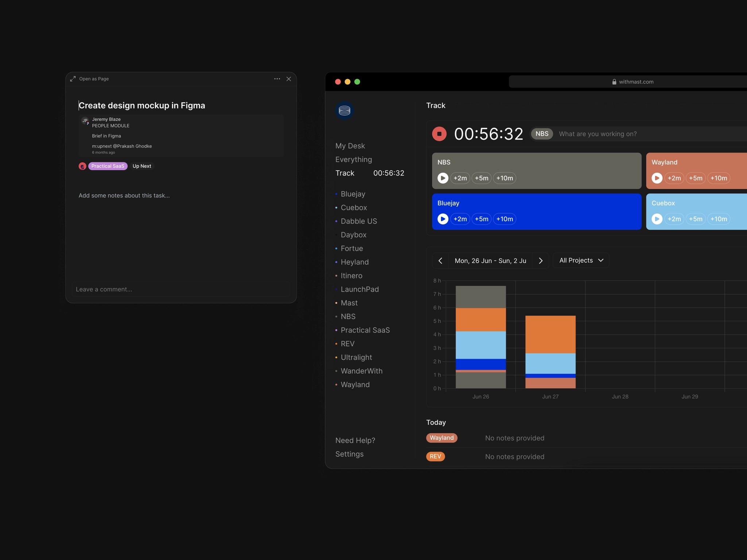747x560 pixels.
Task: Select Dabble US project in sidebar
Action: coord(359,221)
